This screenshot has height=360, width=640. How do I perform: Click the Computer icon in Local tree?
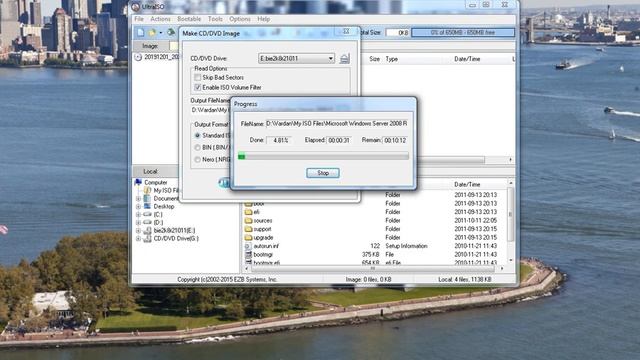pyautogui.click(x=138, y=182)
